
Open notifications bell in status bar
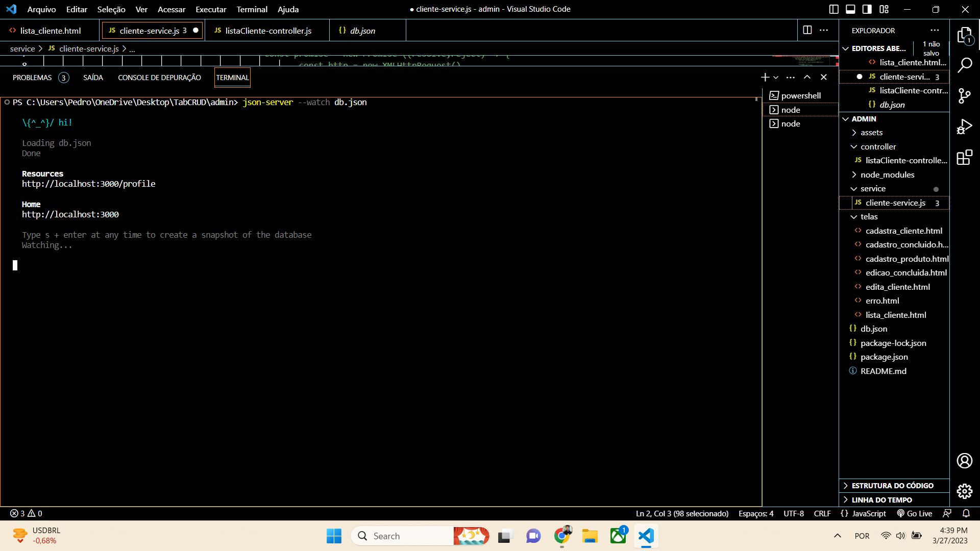966,513
